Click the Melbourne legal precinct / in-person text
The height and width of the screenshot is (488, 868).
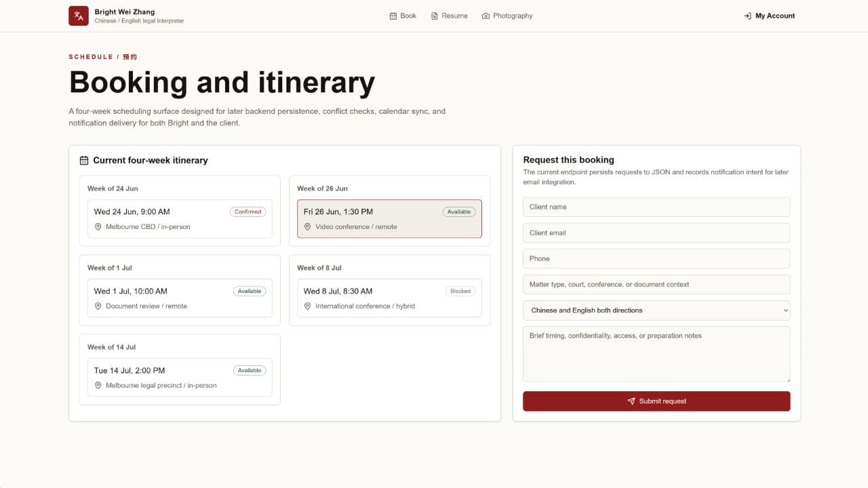click(161, 386)
